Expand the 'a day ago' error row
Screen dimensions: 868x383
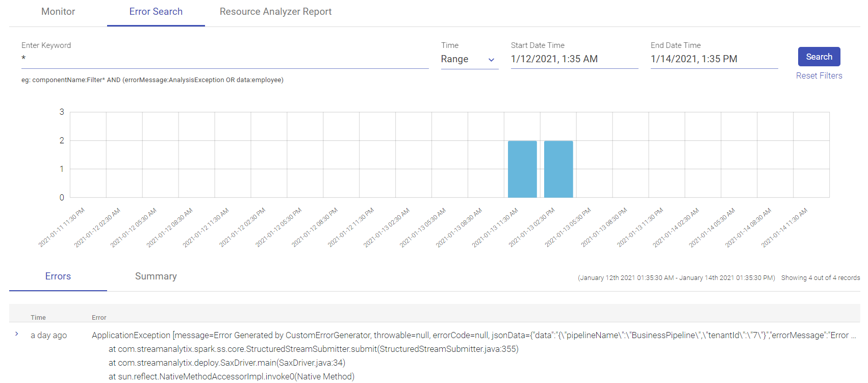coord(17,334)
